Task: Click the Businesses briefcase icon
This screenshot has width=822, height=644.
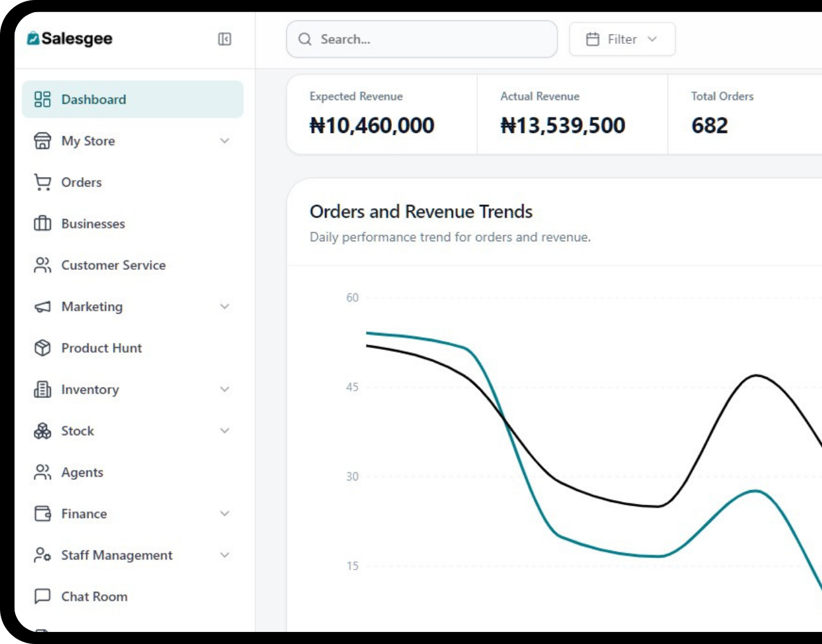Action: (43, 224)
